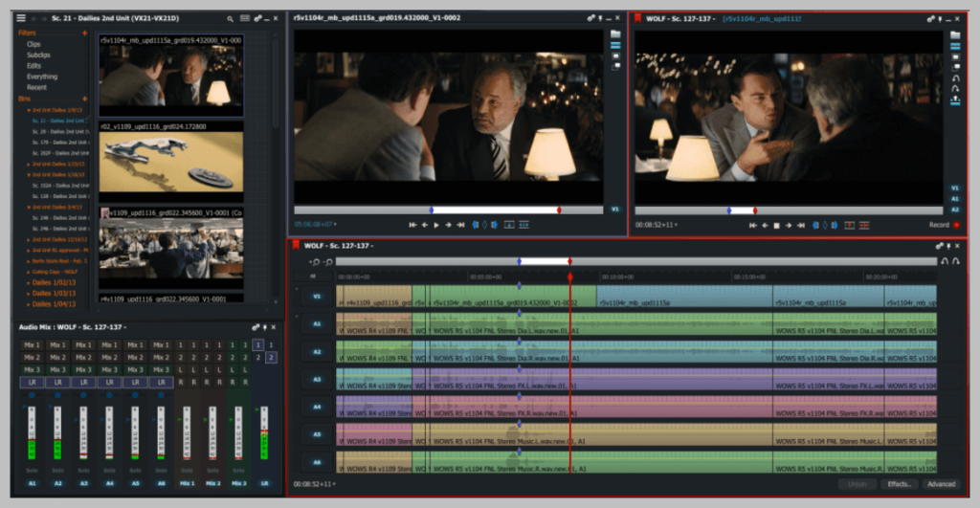The height and width of the screenshot is (508, 980).
Task: Click the Advanced button
Action: [x=942, y=484]
